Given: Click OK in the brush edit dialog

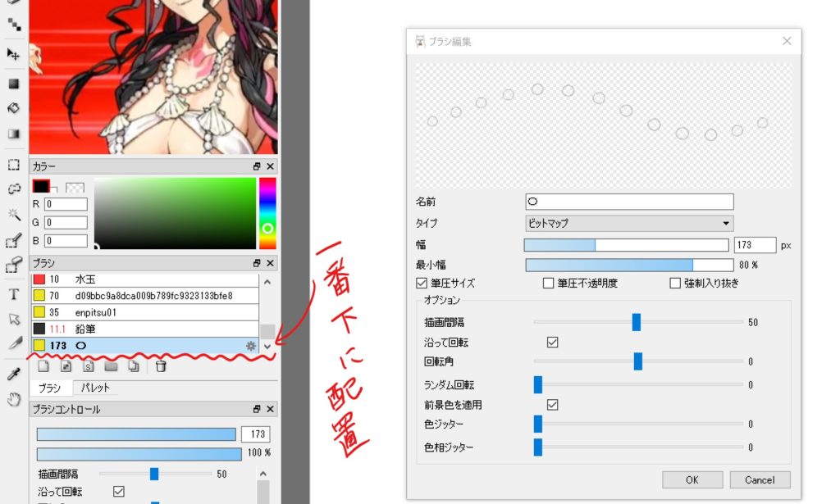Looking at the screenshot, I should (x=692, y=479).
